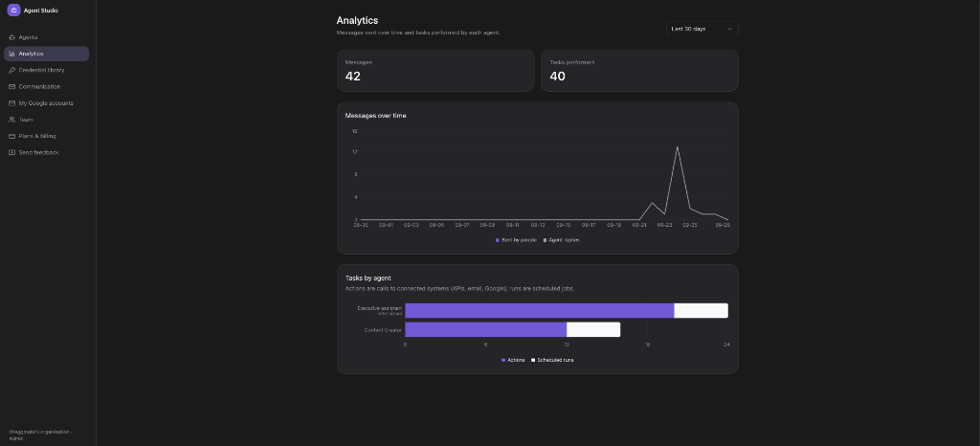
Task: Click the Analytics page heading
Action: (x=357, y=21)
